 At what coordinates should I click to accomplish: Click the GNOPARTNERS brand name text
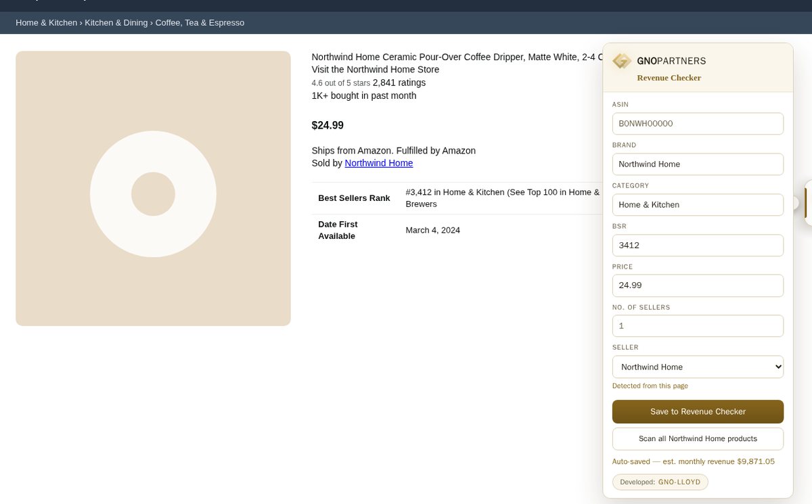[671, 61]
